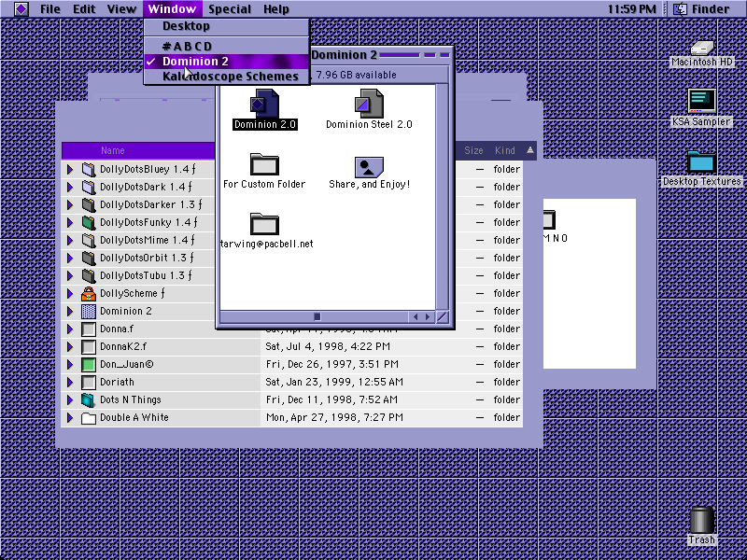Choose Kaleidoscope Schemes in Window menu
The width and height of the screenshot is (747, 560).
(226, 77)
